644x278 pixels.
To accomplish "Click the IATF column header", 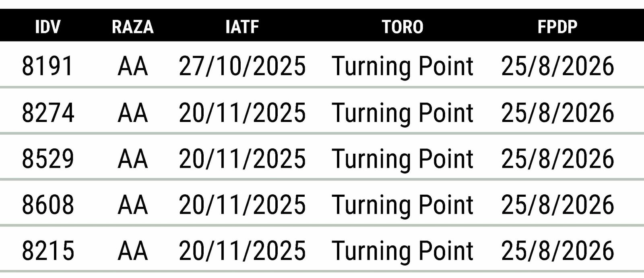I will (x=242, y=27).
